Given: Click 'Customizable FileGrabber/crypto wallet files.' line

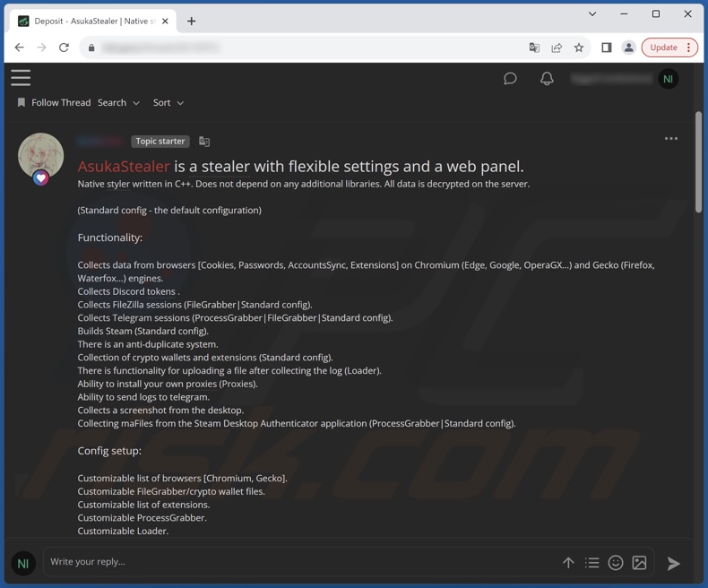Looking at the screenshot, I should coord(171,491).
